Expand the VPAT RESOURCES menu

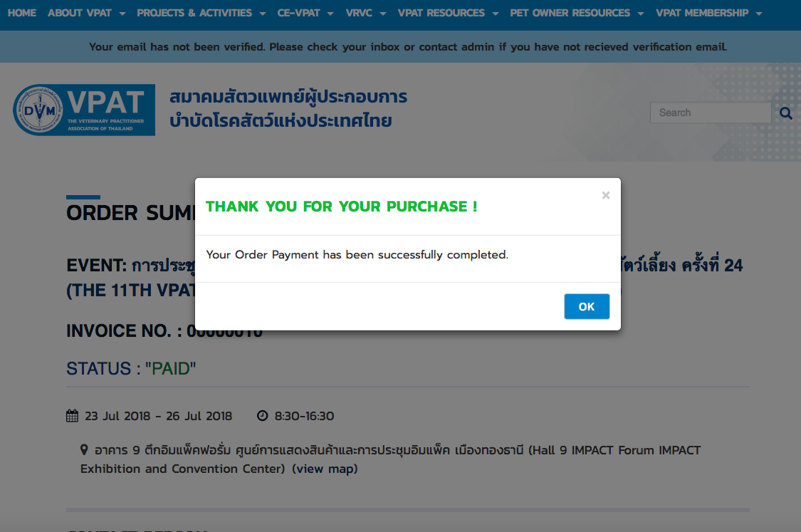(448, 13)
